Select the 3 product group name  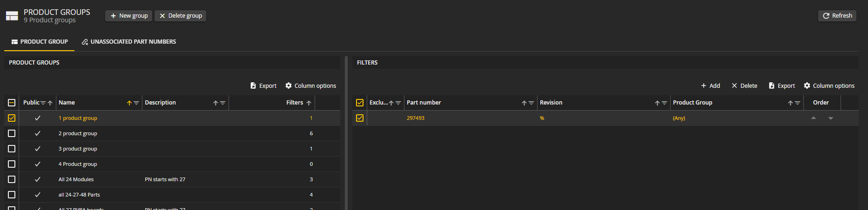(78, 149)
